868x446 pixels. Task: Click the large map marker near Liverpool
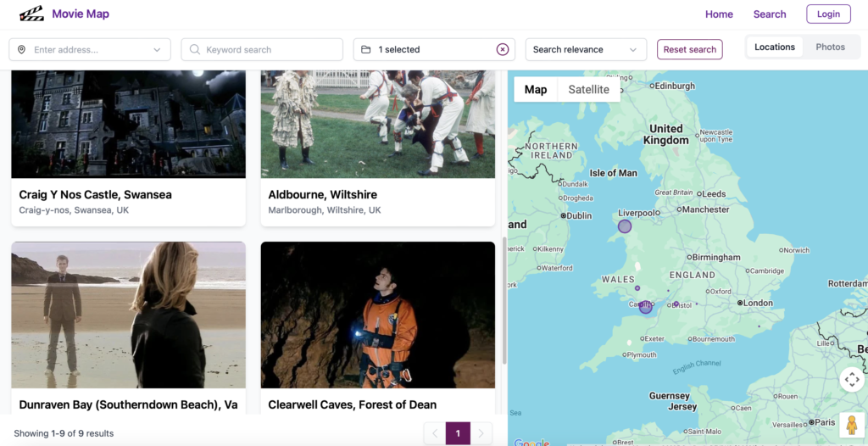coord(625,226)
